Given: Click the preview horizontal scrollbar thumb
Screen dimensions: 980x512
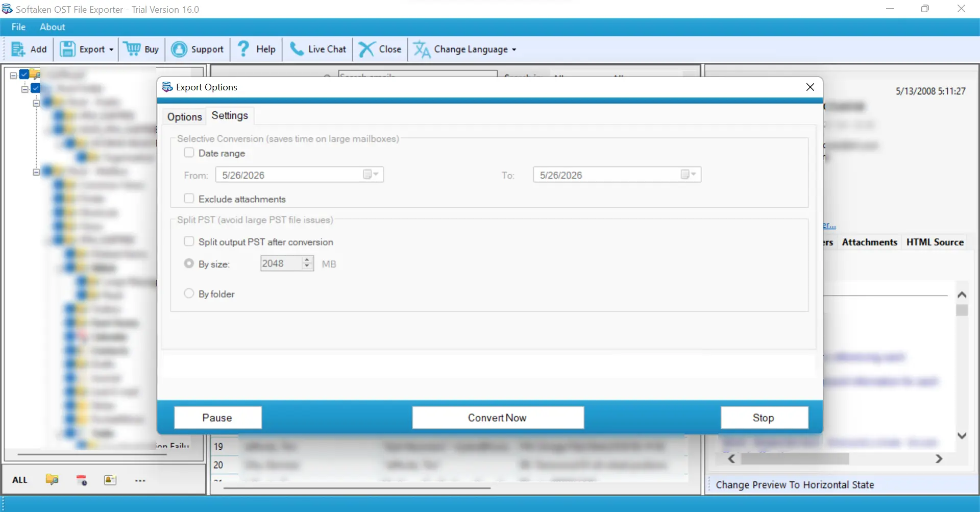Looking at the screenshot, I should pyautogui.click(x=795, y=458).
